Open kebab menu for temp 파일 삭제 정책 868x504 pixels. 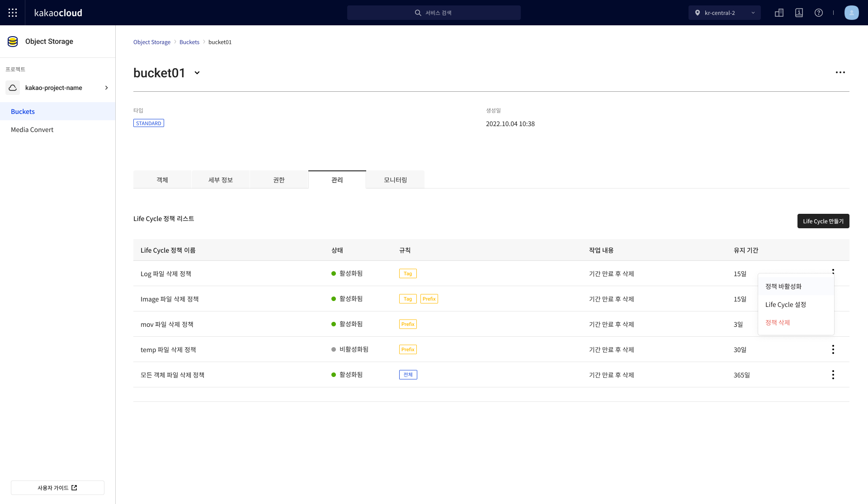(833, 349)
